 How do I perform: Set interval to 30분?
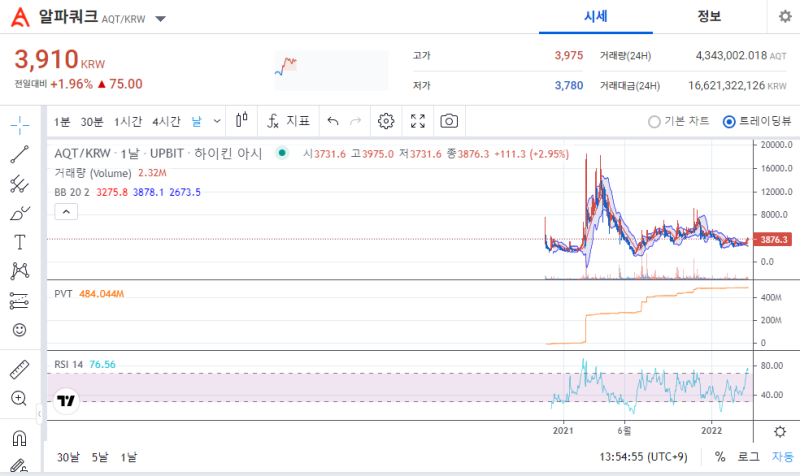coord(92,121)
